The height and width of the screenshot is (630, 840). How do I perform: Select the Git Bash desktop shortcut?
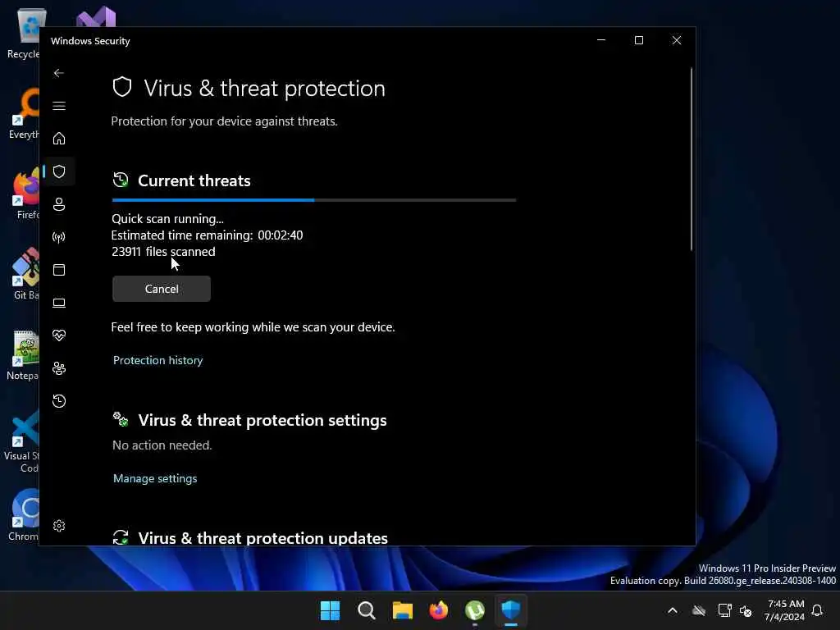24,274
